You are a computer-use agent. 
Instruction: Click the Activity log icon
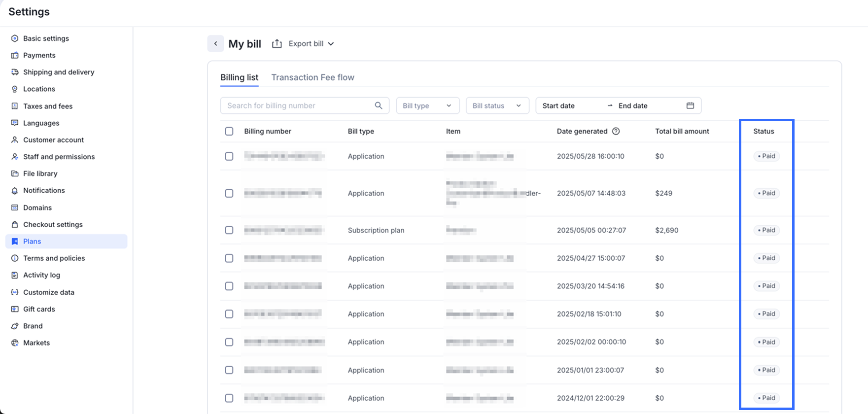point(15,275)
